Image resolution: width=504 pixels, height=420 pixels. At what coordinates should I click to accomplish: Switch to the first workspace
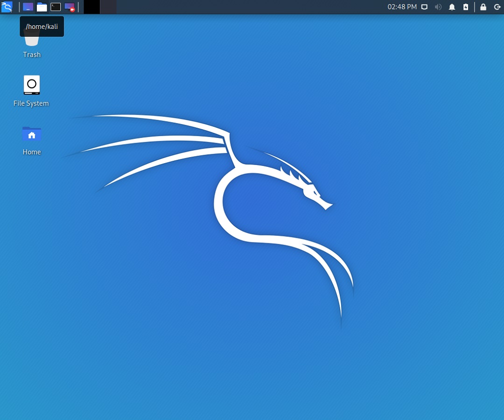[91, 7]
